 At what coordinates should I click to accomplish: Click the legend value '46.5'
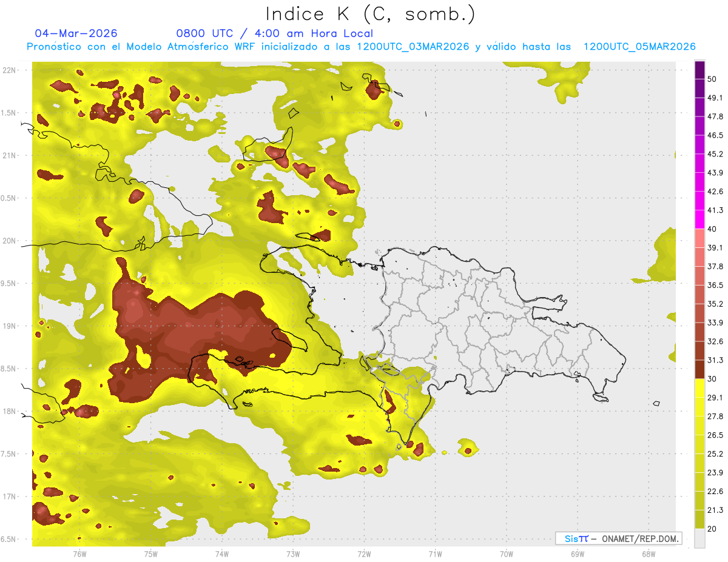tap(715, 136)
